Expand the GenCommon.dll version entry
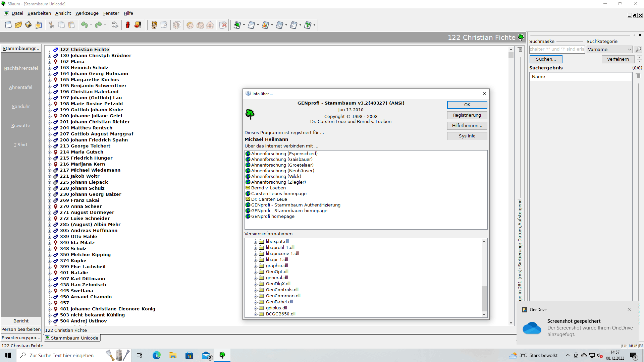The height and width of the screenshot is (362, 644). (x=255, y=296)
